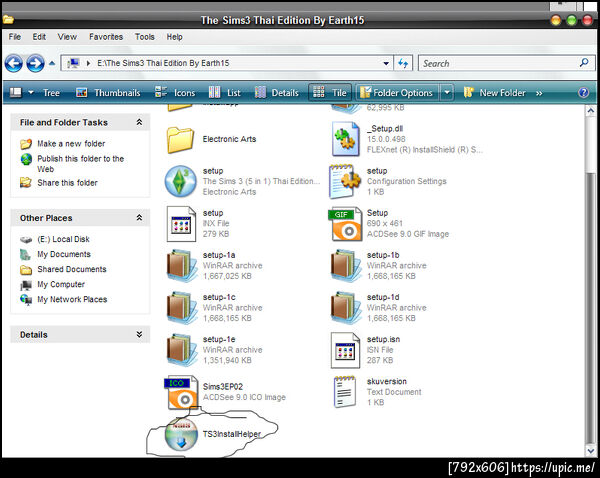Go to Shared Documents
Screen dimensions: 600x478
point(72,269)
